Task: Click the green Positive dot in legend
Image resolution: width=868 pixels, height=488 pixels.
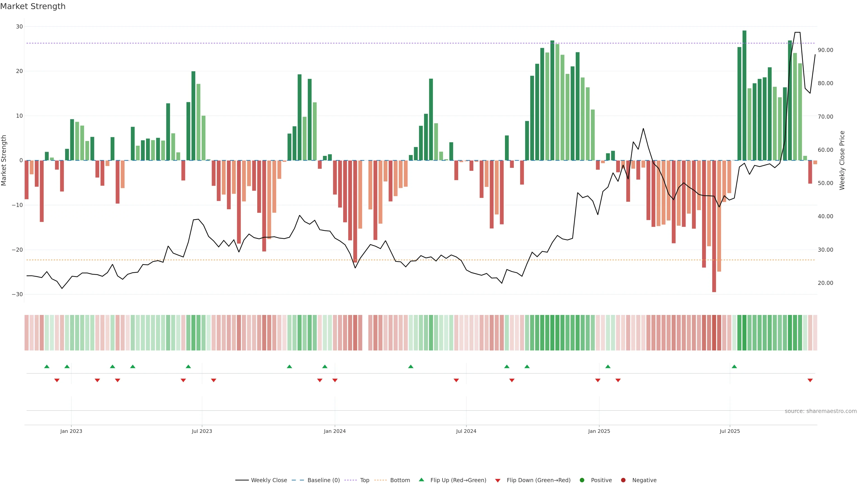Action: pos(582,480)
